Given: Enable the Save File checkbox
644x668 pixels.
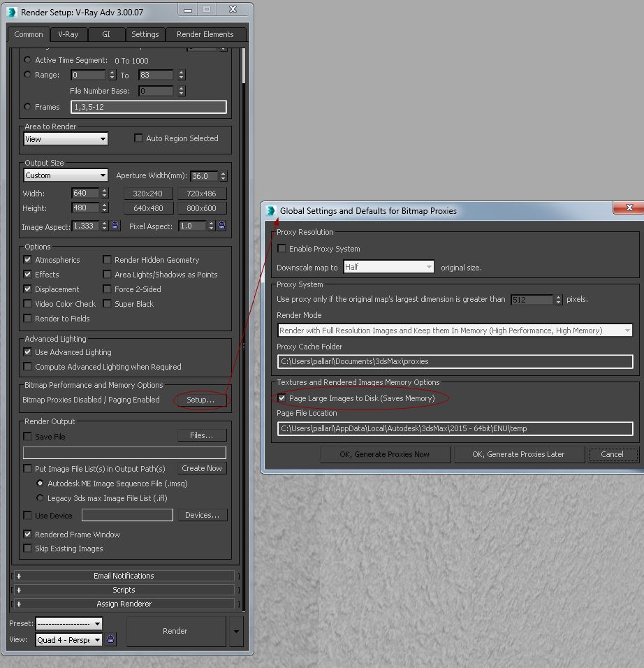Looking at the screenshot, I should [x=28, y=437].
